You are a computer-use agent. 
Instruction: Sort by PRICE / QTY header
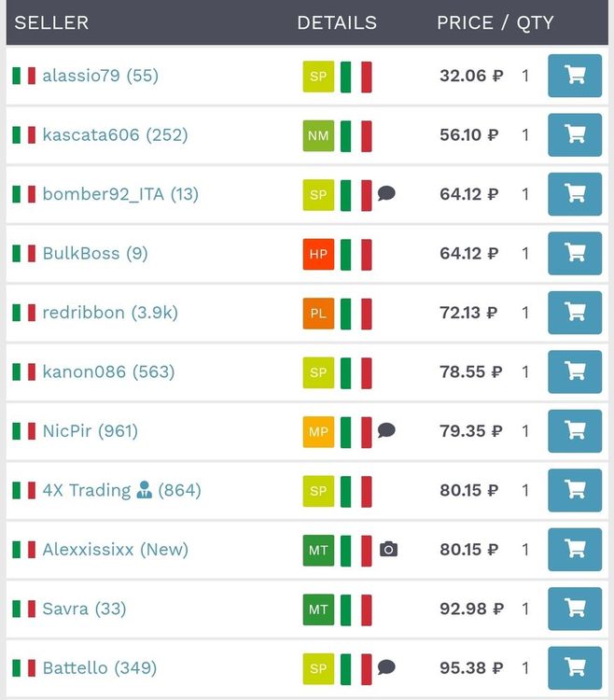click(x=495, y=22)
